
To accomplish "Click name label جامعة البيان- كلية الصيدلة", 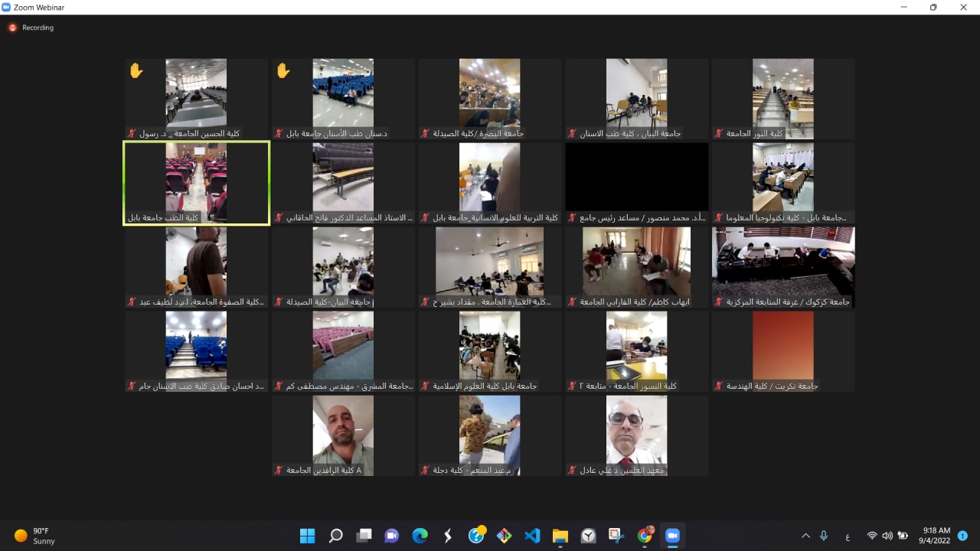I will click(x=329, y=302).
